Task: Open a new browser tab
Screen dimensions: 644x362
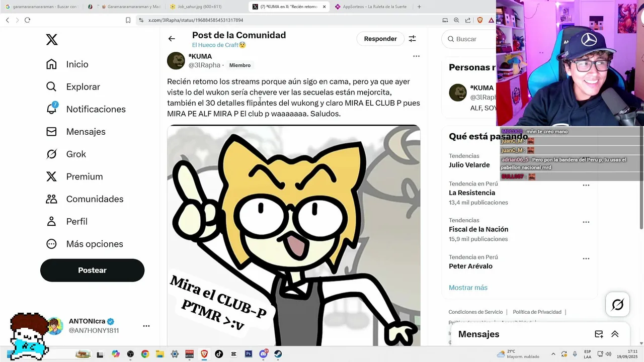Action: 419,7
